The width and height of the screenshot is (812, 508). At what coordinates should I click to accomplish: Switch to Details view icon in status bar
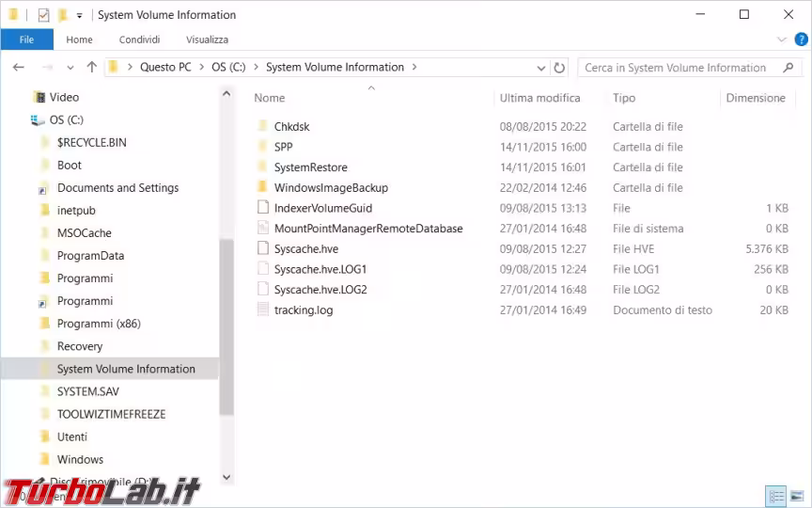click(x=775, y=497)
